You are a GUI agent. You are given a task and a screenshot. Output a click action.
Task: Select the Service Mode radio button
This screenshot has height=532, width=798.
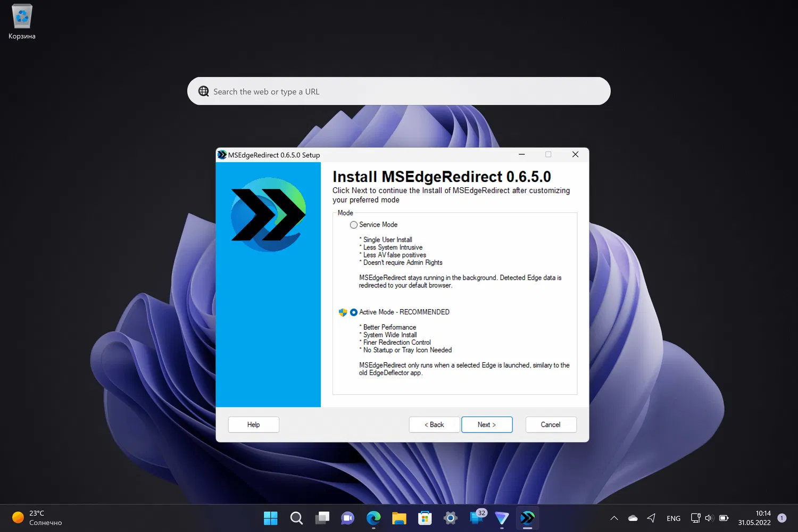354,225
